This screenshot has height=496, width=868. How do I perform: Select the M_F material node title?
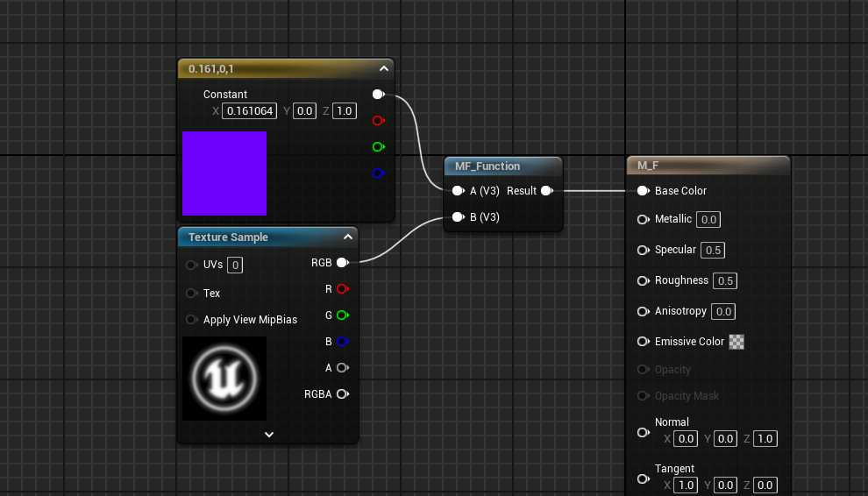click(x=648, y=166)
